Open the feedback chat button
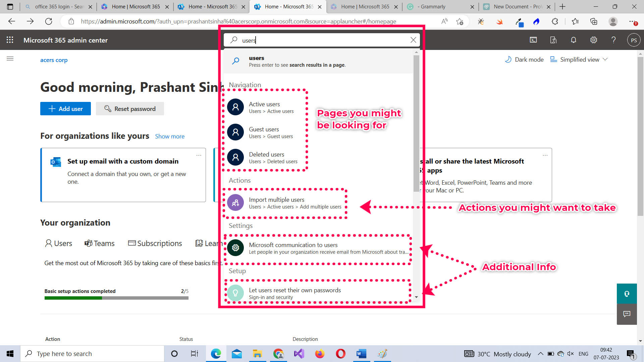The height and width of the screenshot is (362, 644). click(x=627, y=314)
